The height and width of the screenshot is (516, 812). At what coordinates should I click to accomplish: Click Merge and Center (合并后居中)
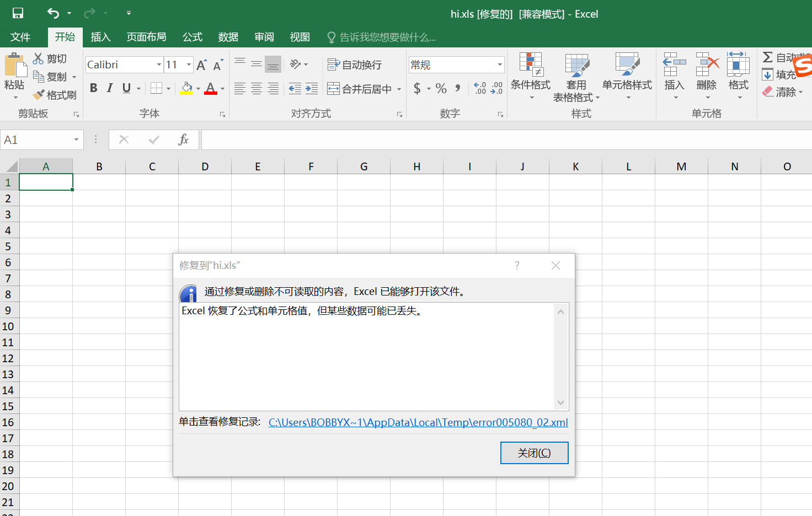point(360,89)
